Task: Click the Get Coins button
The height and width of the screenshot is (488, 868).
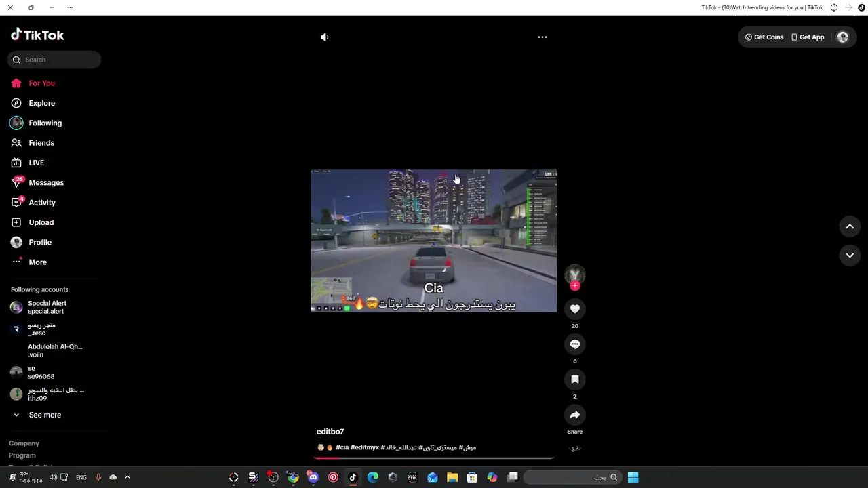Action: click(764, 37)
